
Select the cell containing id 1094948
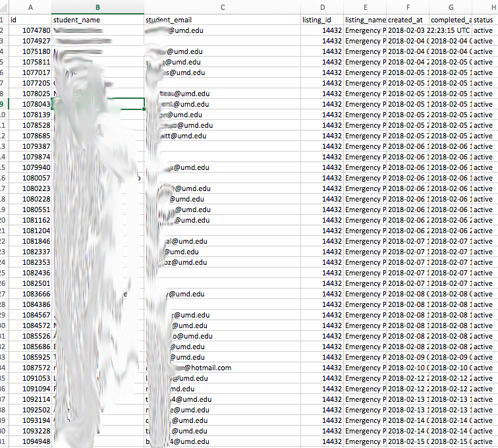(31, 441)
